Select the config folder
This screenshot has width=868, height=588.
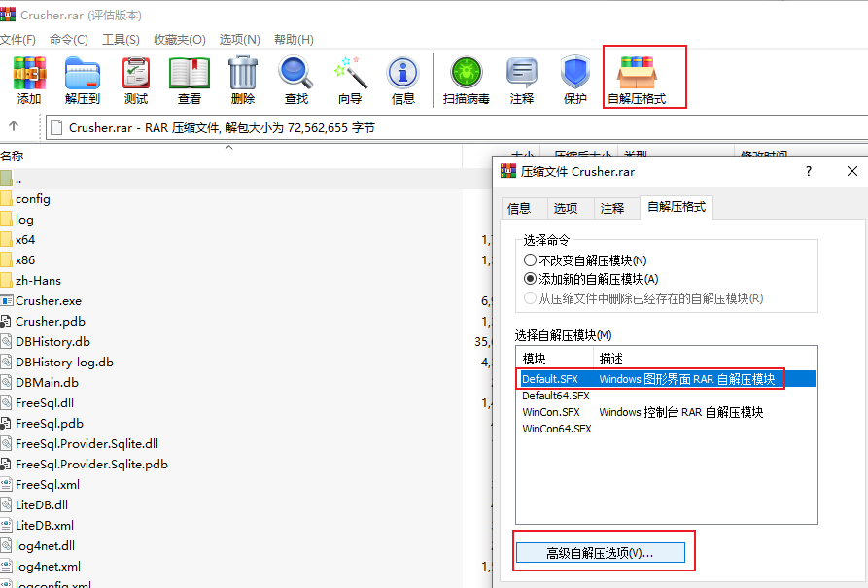click(x=33, y=199)
